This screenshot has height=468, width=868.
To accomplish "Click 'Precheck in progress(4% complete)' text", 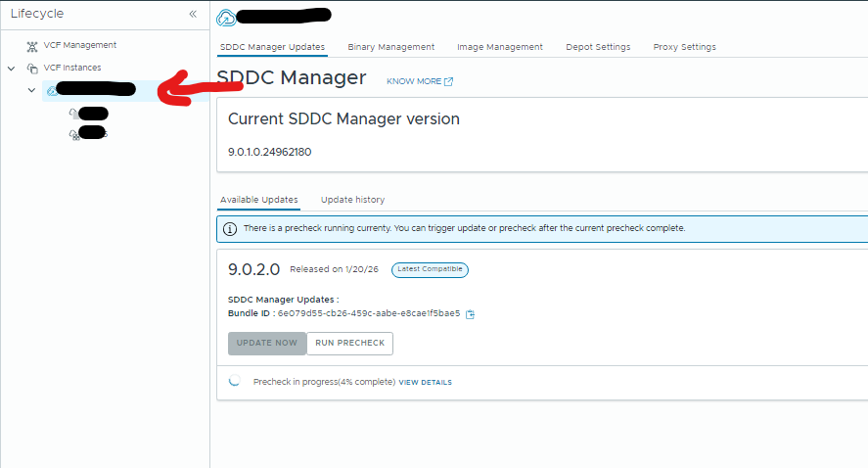I will click(x=324, y=382).
